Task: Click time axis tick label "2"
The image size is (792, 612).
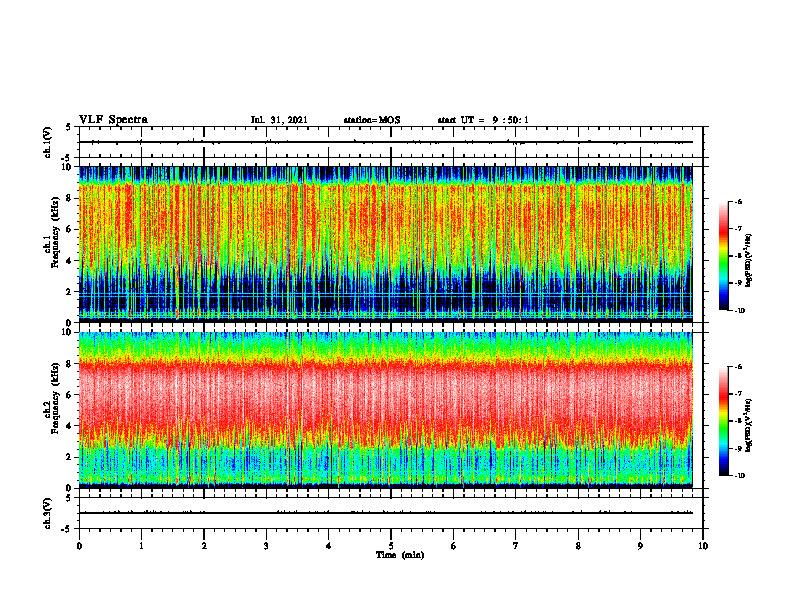Action: (204, 546)
